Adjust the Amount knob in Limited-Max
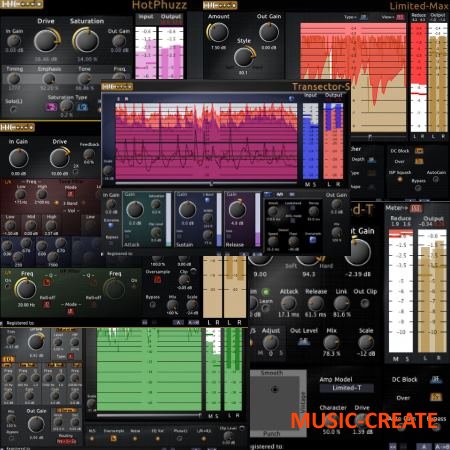Screen dimensions: 450x450 pos(218,32)
